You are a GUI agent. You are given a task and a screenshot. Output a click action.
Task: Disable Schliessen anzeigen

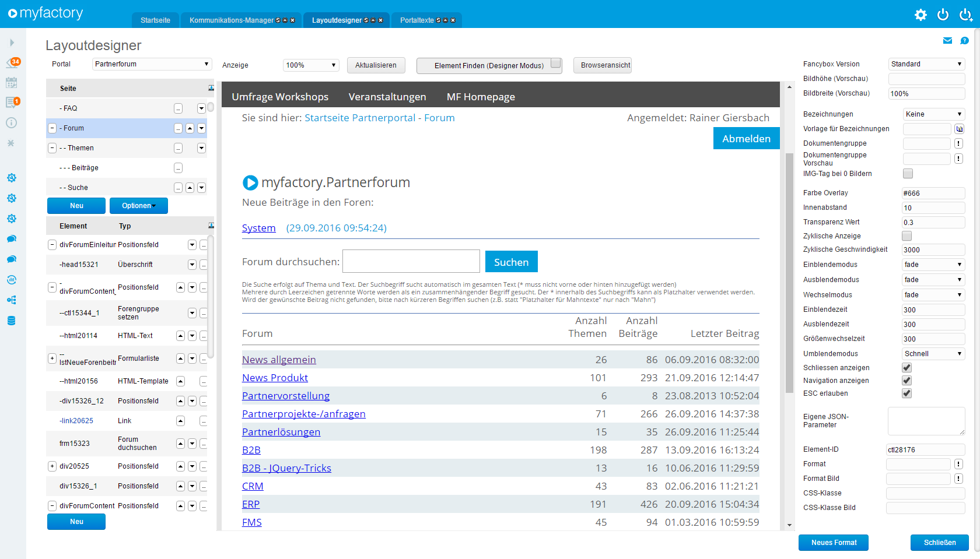[x=907, y=368]
